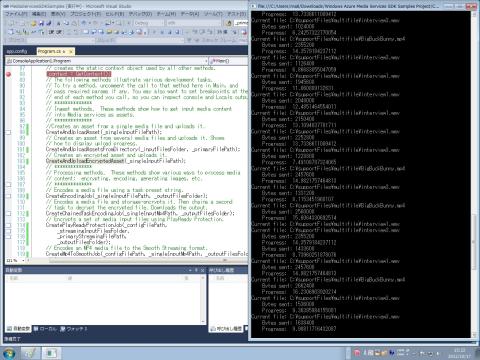The image size is (480, 360).
Task: Open the データ(A) menu
Action: tap(190, 14)
